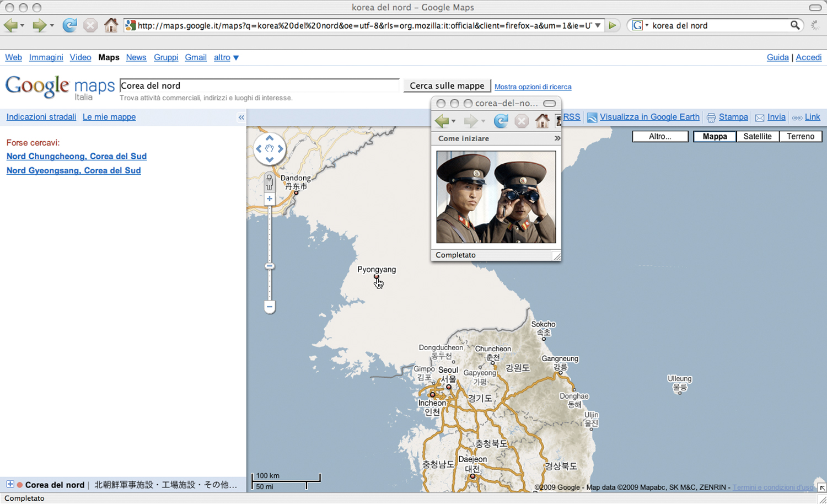Open the Le mie mappe tab
827x504 pixels.
pyautogui.click(x=109, y=117)
